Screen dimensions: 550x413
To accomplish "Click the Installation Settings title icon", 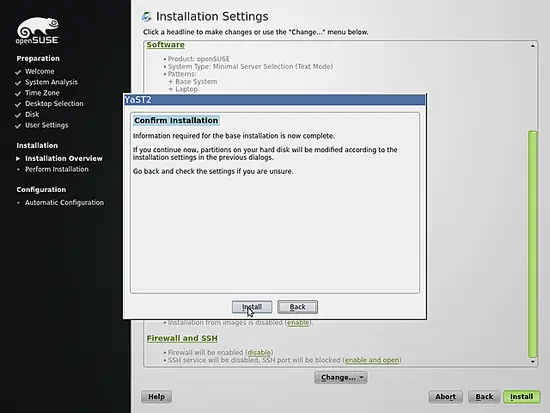I will (x=147, y=16).
